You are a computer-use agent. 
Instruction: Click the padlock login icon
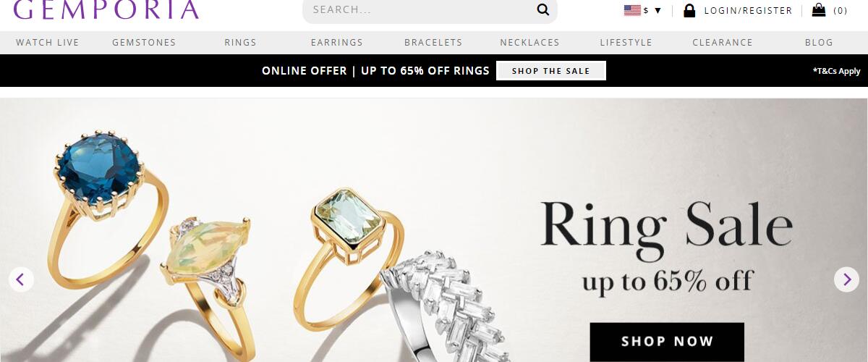point(689,10)
